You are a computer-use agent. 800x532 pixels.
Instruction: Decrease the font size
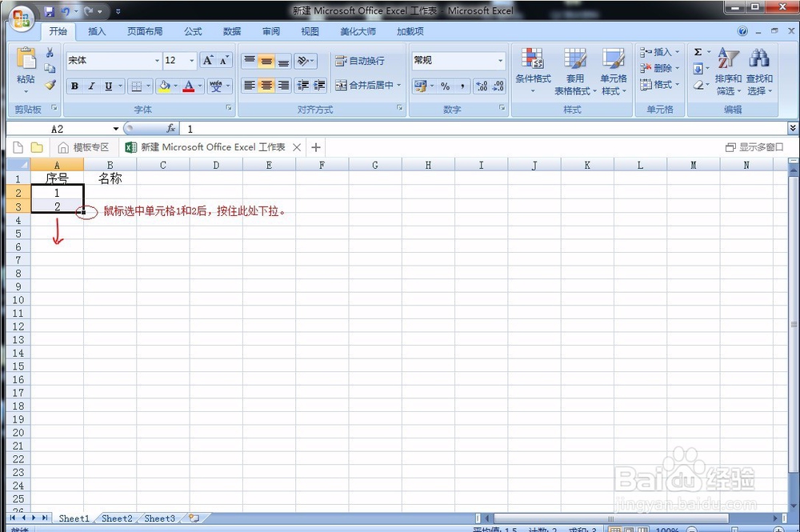tap(224, 60)
